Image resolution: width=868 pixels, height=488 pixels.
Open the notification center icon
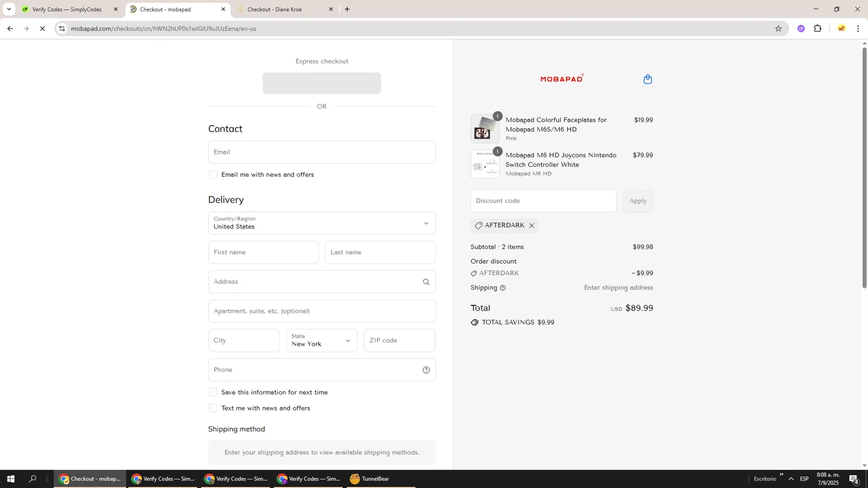[854, 479]
